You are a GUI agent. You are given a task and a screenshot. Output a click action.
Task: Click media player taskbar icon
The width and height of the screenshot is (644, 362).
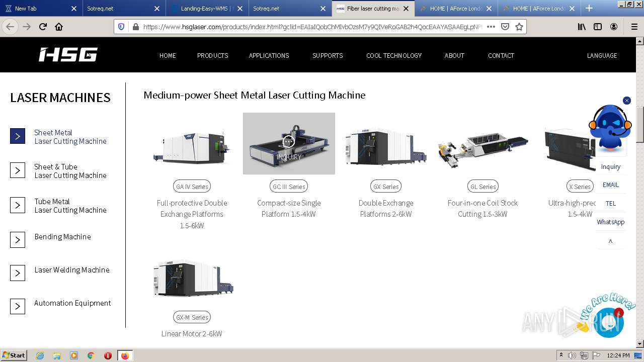point(74,355)
